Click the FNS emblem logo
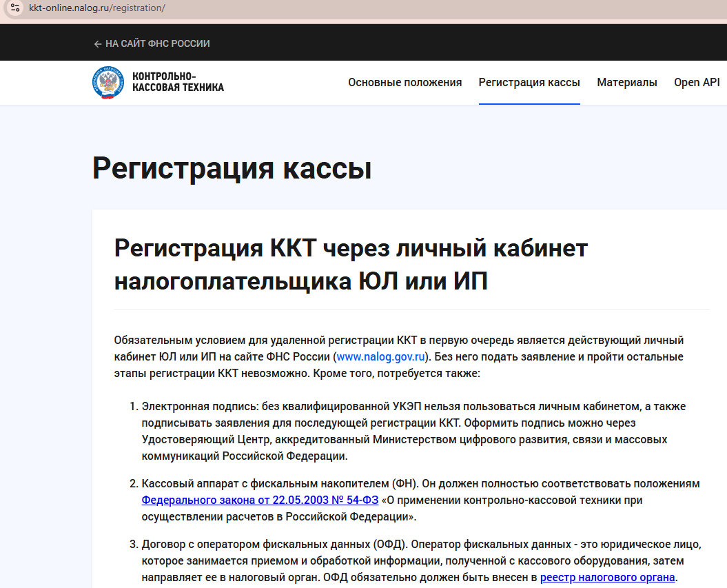 point(108,83)
